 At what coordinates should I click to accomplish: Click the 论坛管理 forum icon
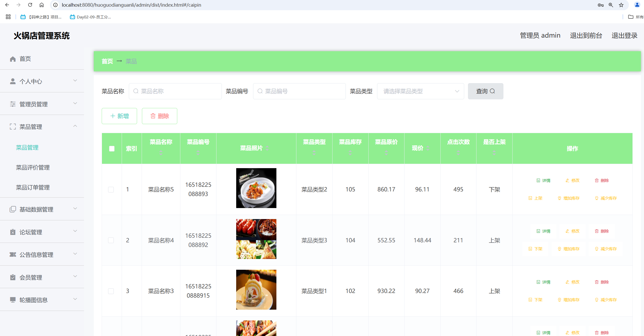click(x=13, y=232)
